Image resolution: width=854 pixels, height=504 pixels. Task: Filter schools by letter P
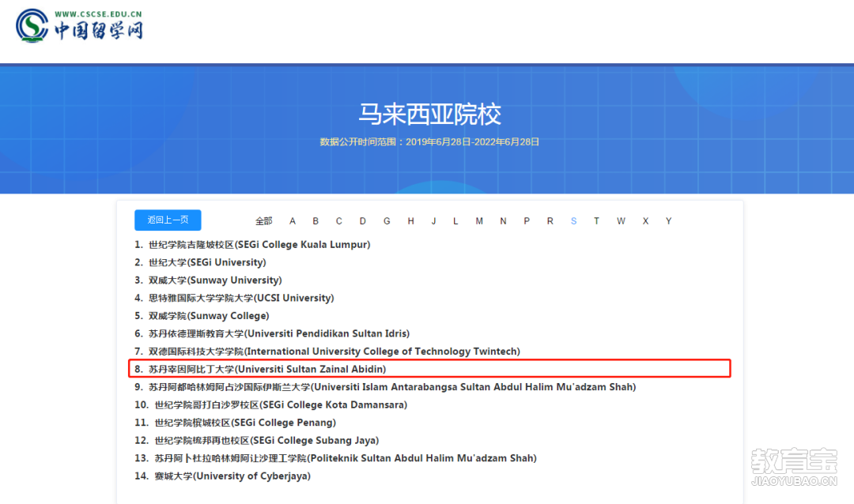(527, 221)
